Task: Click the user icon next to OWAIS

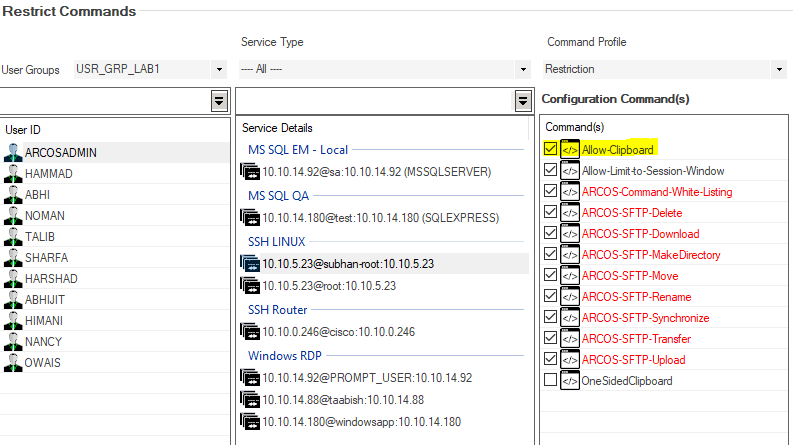Action: pyautogui.click(x=13, y=363)
